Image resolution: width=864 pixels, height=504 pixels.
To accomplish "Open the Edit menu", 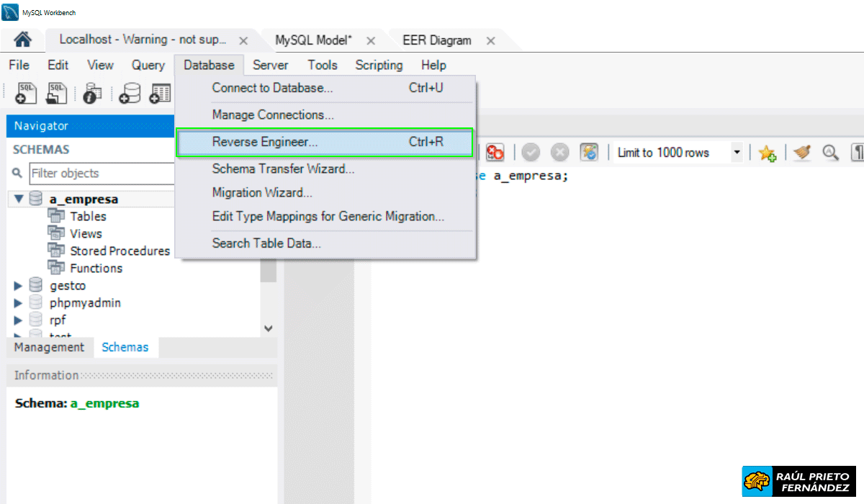I will point(58,65).
